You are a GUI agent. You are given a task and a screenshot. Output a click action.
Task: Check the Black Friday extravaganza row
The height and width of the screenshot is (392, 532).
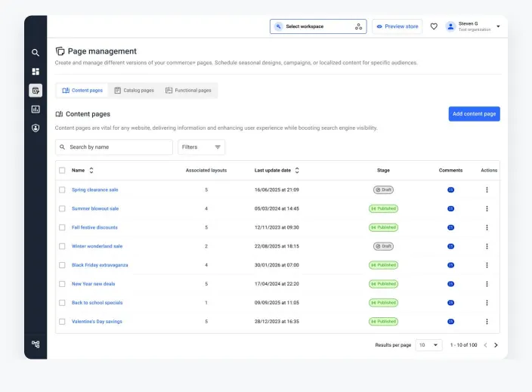click(62, 265)
